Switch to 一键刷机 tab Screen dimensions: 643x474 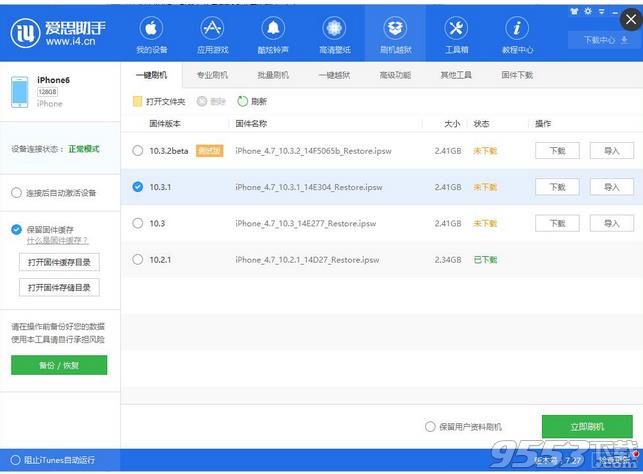(151, 75)
